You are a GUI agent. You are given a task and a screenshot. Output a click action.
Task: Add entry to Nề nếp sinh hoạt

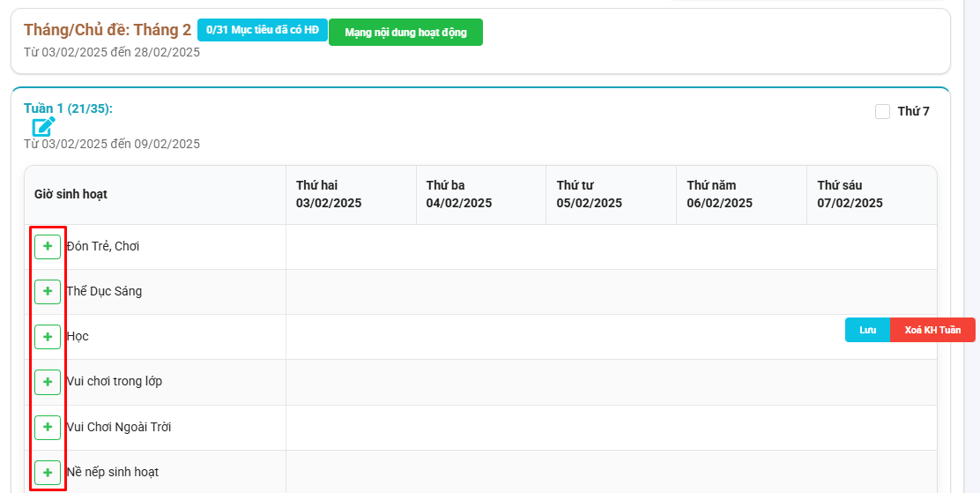[x=48, y=472]
